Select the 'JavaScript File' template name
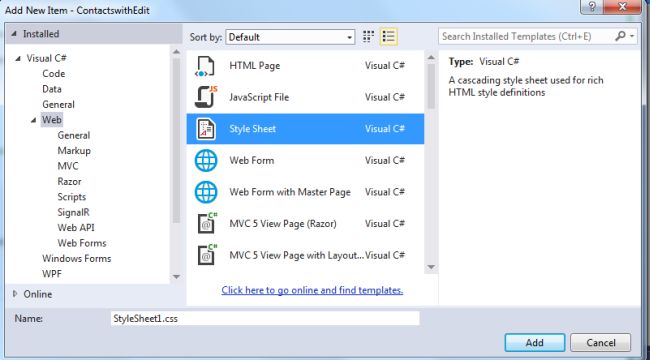Screen dimensions: 650x360 pos(259,97)
